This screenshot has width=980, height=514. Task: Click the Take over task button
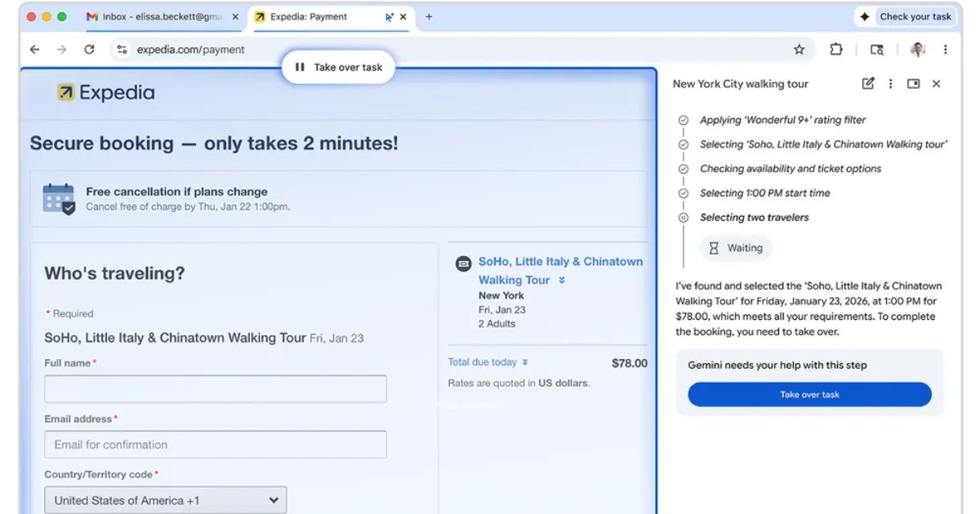(809, 394)
